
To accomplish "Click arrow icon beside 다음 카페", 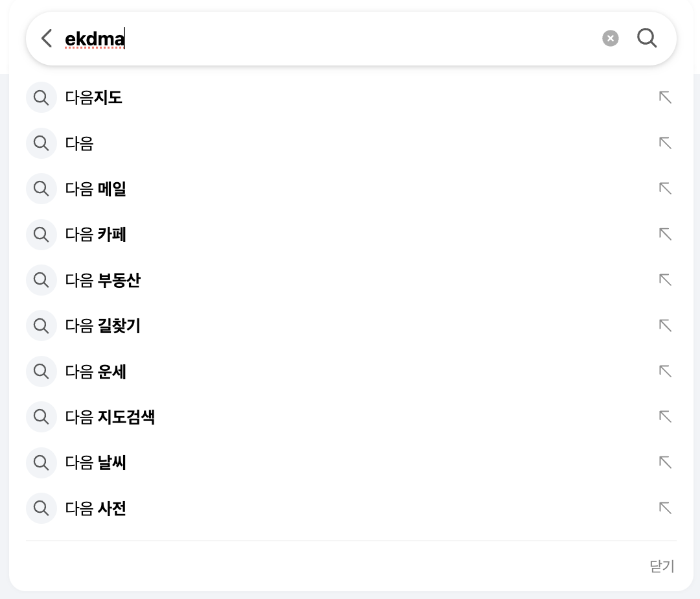I will pyautogui.click(x=665, y=234).
